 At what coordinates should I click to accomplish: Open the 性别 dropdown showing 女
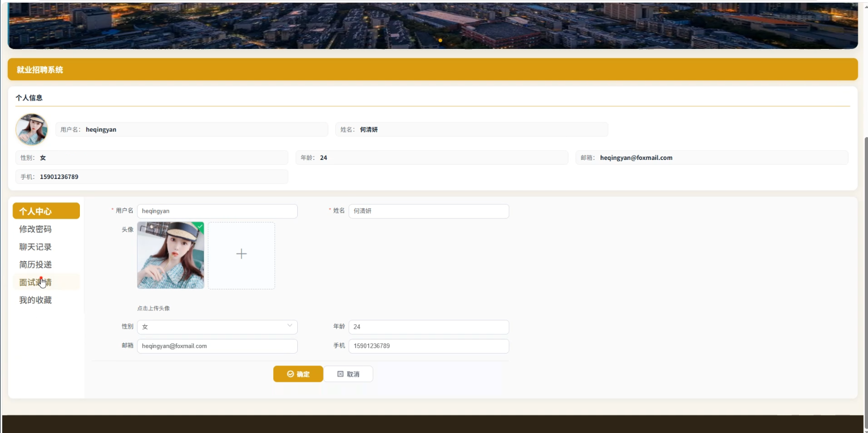coord(217,327)
